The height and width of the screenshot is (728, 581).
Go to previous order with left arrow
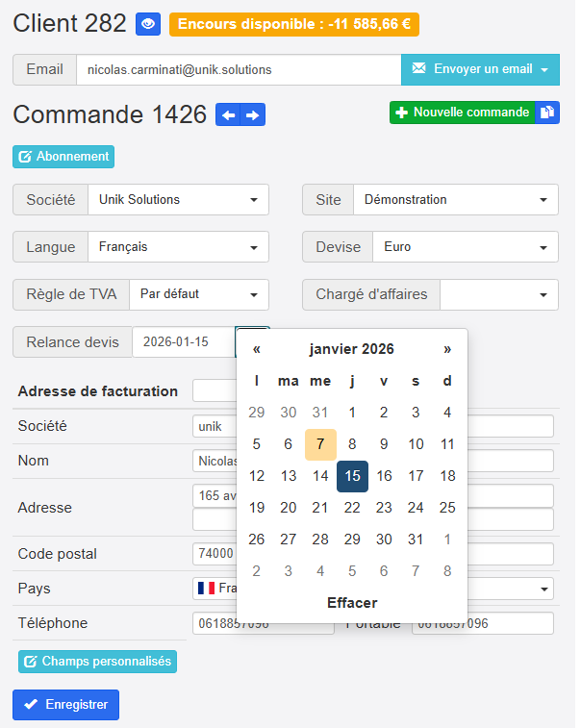click(228, 115)
